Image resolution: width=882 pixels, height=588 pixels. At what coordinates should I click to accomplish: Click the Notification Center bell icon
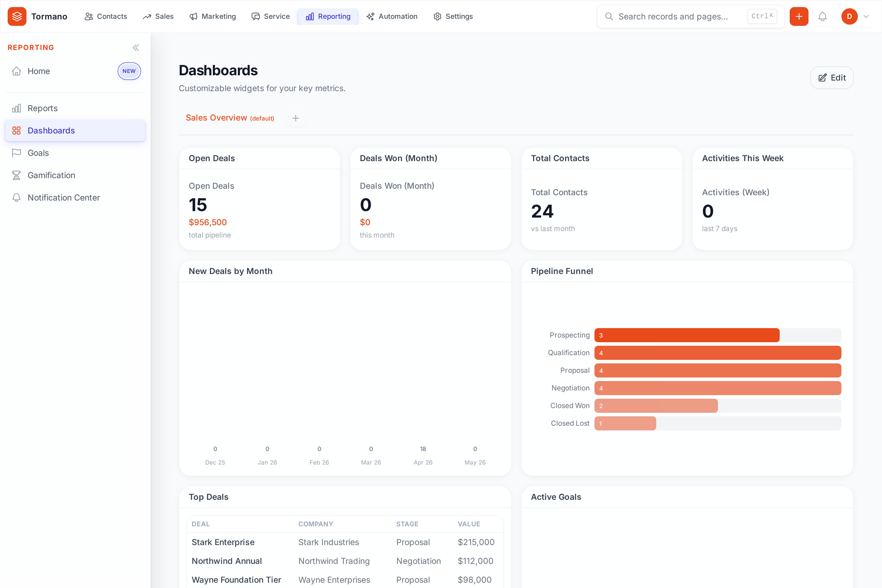tap(16, 198)
